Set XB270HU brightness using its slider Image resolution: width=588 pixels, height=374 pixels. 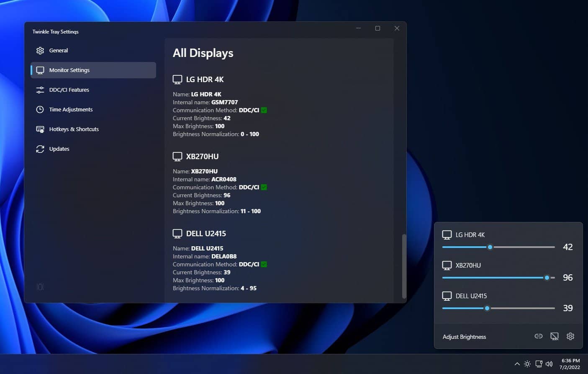547,277
